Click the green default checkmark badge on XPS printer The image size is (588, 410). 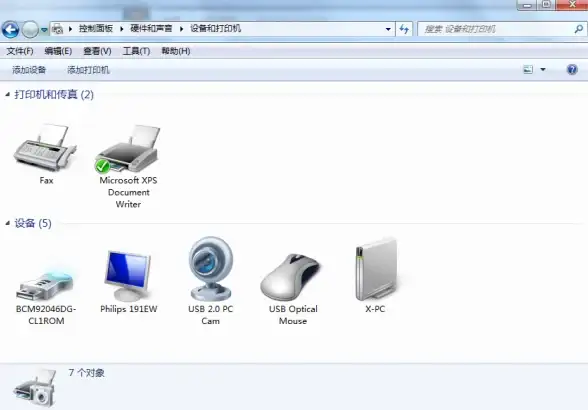(102, 166)
